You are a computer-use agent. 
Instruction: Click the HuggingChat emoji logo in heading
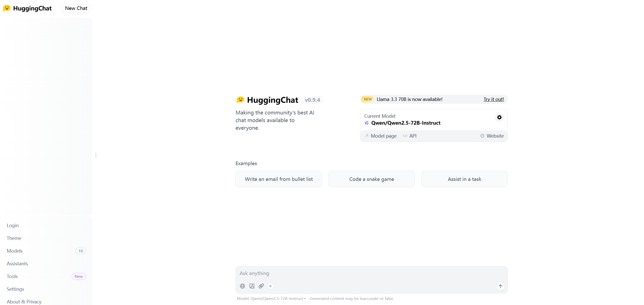pos(240,100)
